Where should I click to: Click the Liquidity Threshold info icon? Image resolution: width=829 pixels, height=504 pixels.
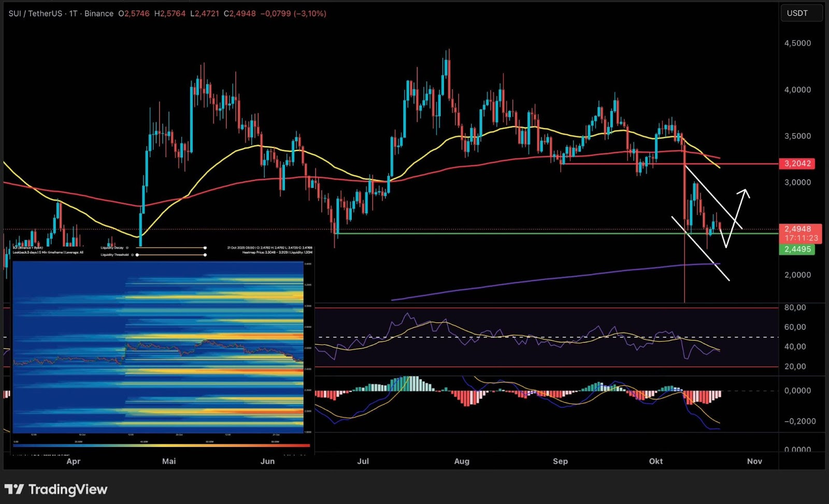click(x=132, y=255)
